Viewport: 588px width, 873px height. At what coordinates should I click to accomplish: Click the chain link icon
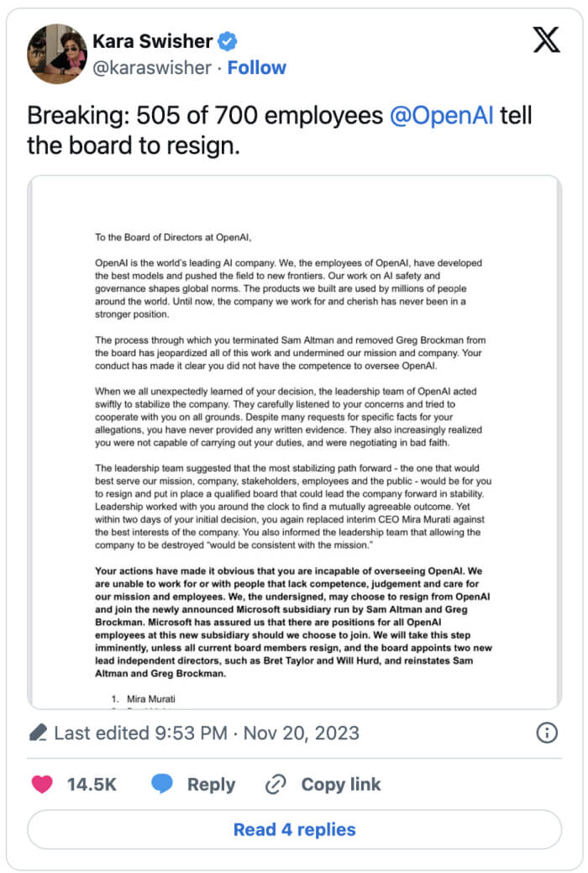click(276, 785)
